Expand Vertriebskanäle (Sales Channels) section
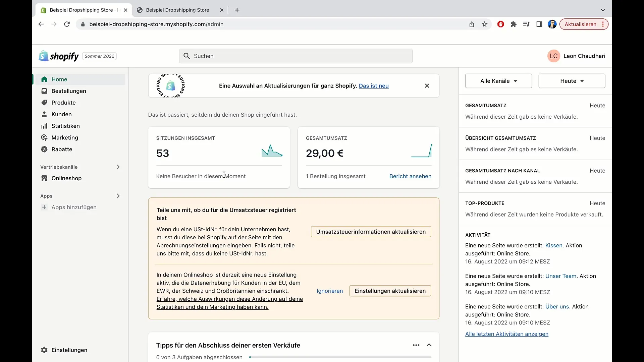The image size is (644, 362). coord(118,167)
